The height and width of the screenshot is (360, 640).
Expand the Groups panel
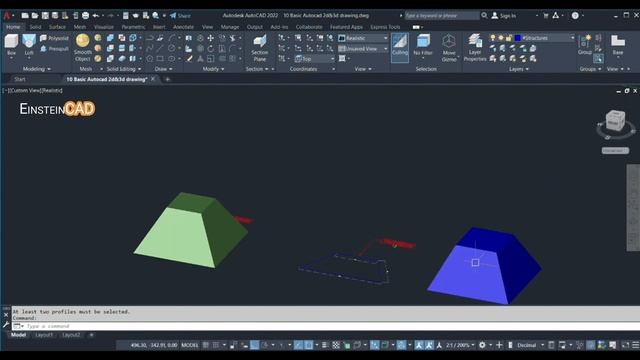(x=590, y=69)
